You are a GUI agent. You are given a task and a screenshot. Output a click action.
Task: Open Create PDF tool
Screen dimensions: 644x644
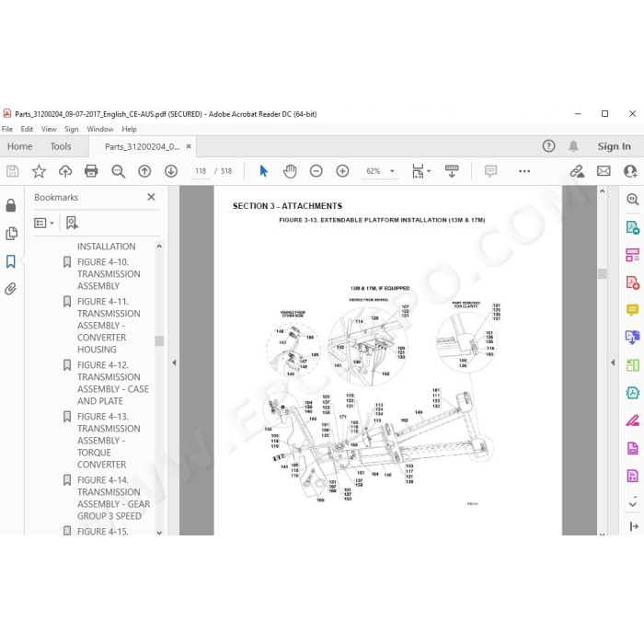tap(633, 282)
